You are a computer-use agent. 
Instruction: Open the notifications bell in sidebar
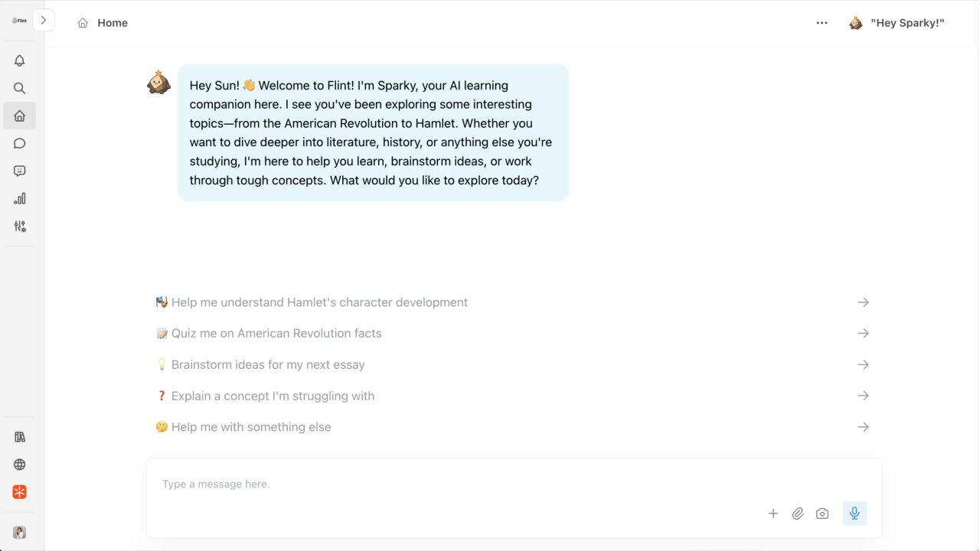(x=20, y=60)
